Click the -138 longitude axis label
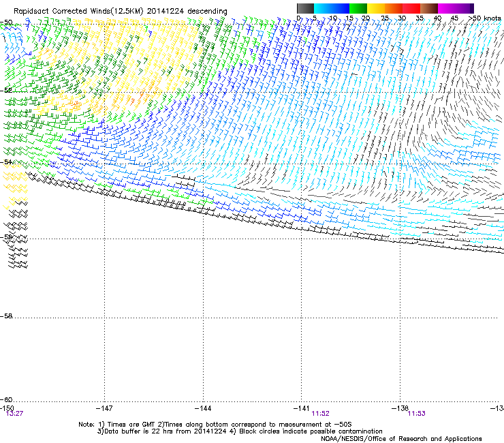 [400, 408]
